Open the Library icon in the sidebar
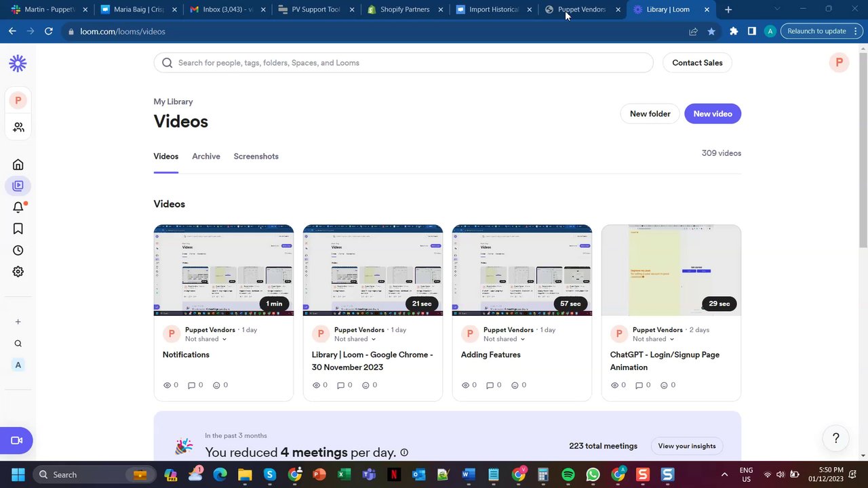 [x=18, y=186]
